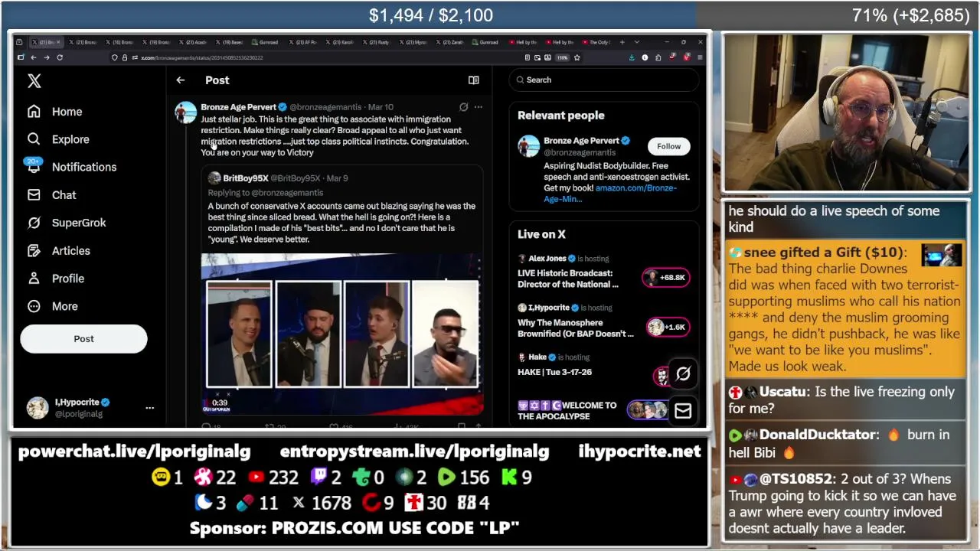Follow Bronze Age Pervert

point(668,146)
